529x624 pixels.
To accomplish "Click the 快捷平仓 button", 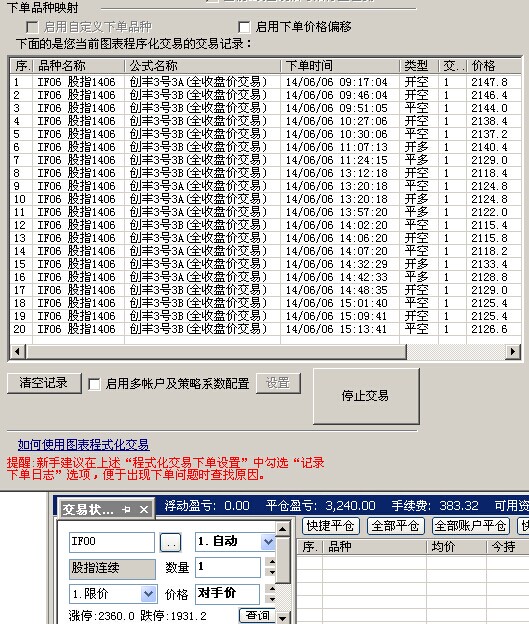I will pos(331,526).
